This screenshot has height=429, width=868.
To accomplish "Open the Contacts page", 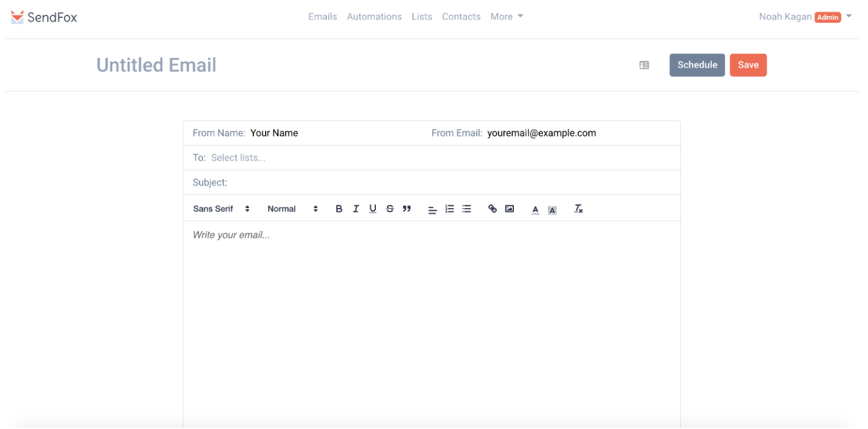I will [x=461, y=17].
